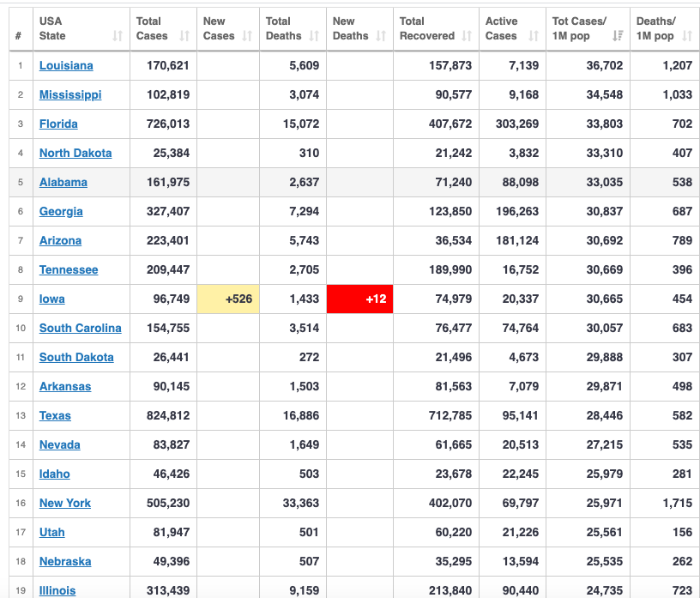Image resolution: width=700 pixels, height=598 pixels.
Task: Sort by Total Recovered column arrows
Action: pos(467,36)
